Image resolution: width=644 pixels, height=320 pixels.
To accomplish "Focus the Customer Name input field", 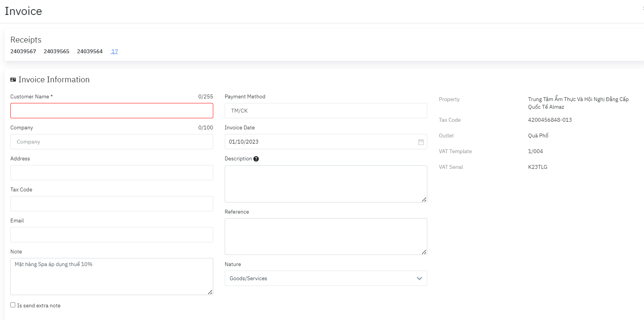I will click(x=112, y=111).
